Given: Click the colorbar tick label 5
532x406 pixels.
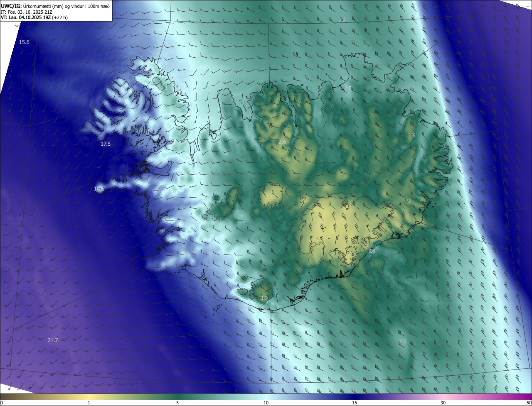Looking at the screenshot, I should (x=177, y=403).
